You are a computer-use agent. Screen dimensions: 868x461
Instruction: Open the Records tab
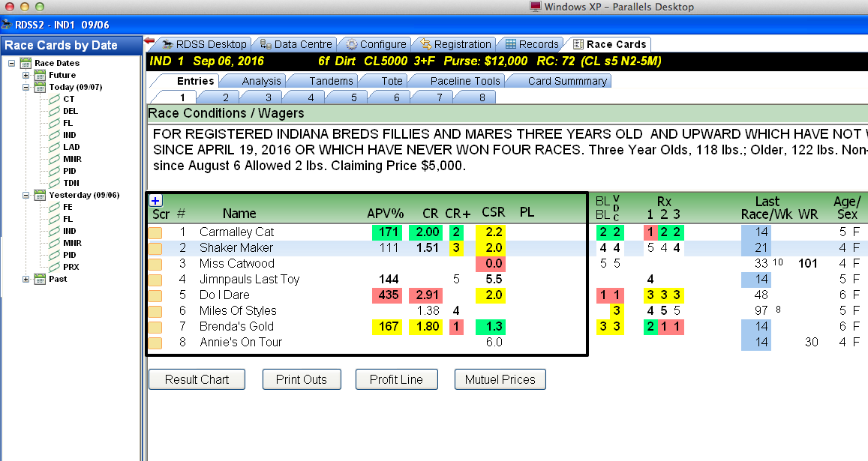pos(532,44)
